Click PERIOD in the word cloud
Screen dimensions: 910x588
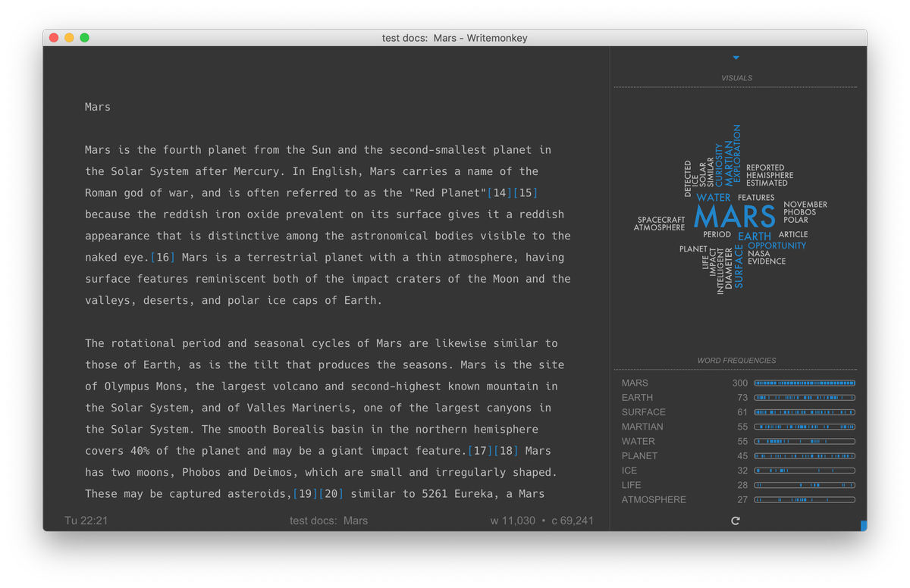[717, 235]
